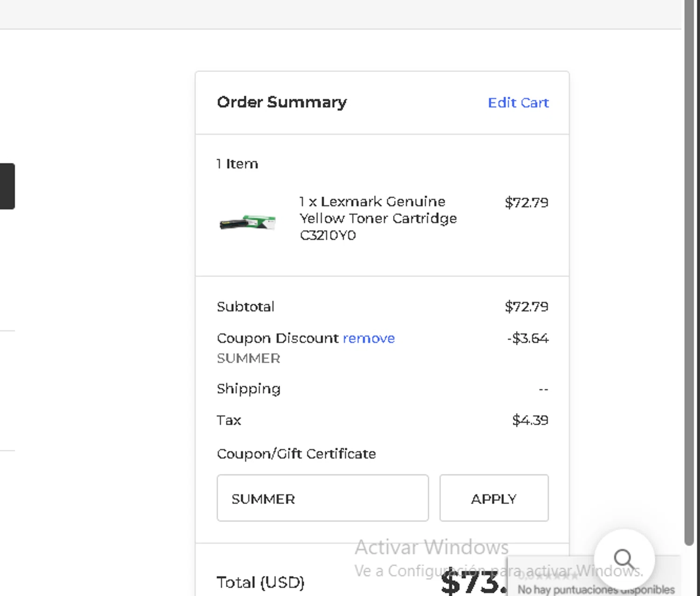
Task: Click the Lexmark toner cartridge thumbnail
Action: pyautogui.click(x=247, y=223)
